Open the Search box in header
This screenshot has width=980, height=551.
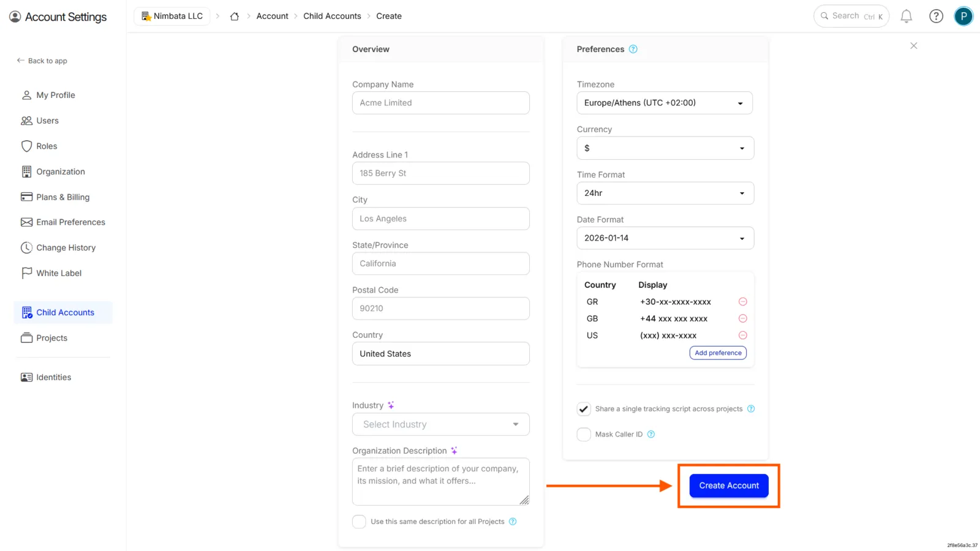[x=851, y=17]
